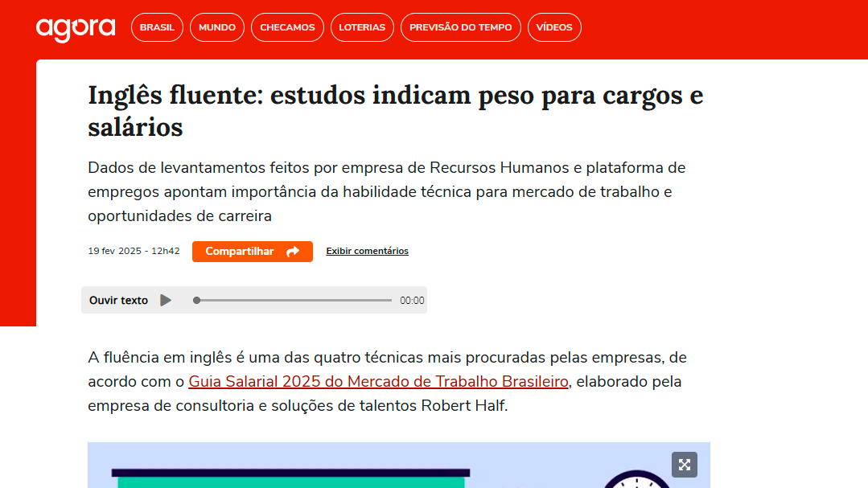Screen dimensions: 868x488
Task: Open the BRASIL section
Action: [x=157, y=27]
